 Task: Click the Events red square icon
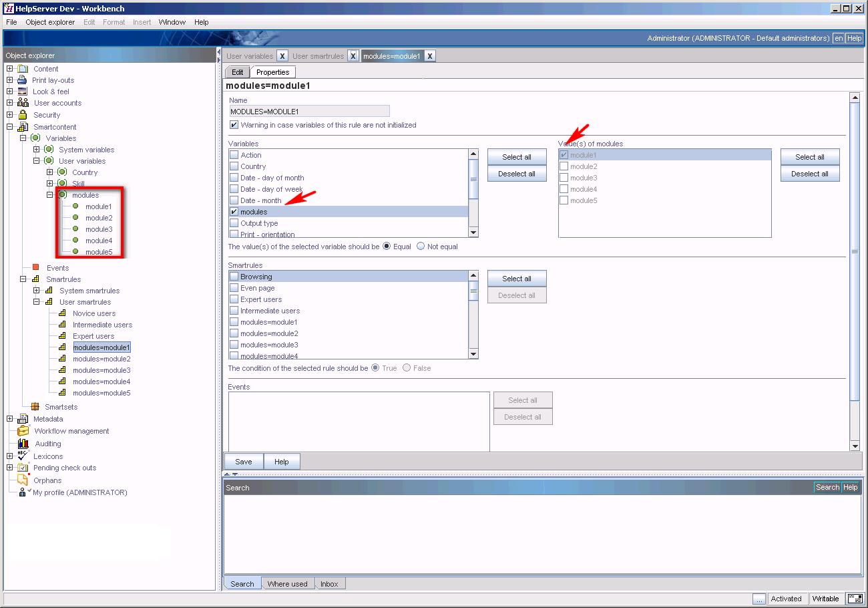click(x=35, y=268)
